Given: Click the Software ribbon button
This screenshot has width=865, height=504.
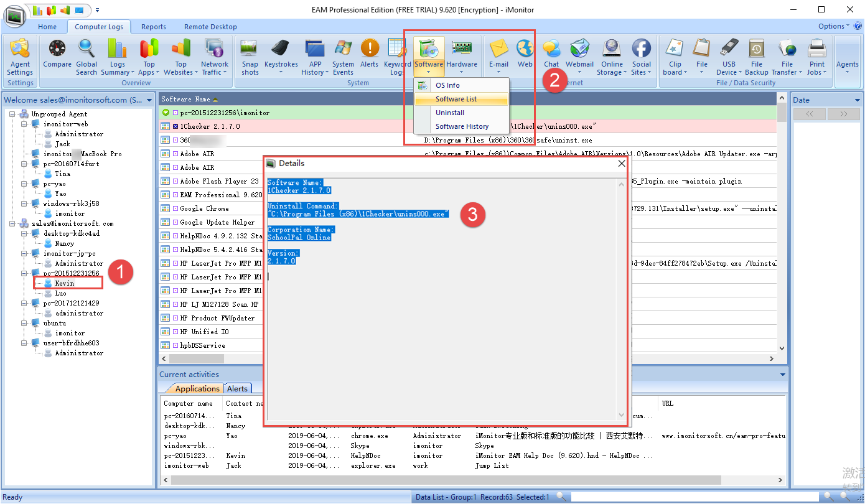Looking at the screenshot, I should coord(429,57).
